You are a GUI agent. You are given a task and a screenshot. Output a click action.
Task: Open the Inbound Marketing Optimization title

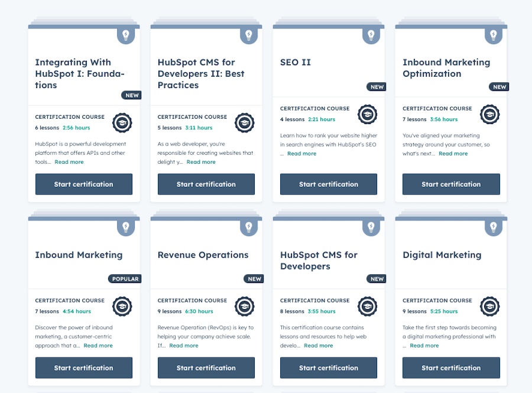(x=446, y=68)
